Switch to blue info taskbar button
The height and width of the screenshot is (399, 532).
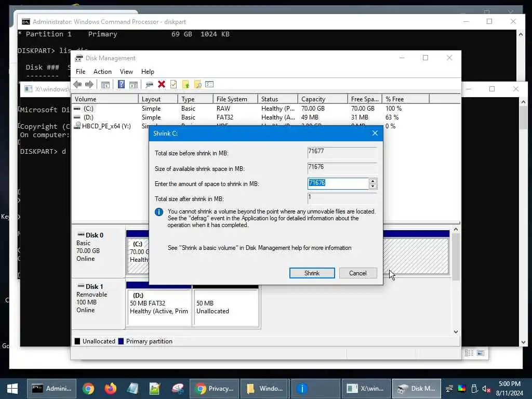315,389
